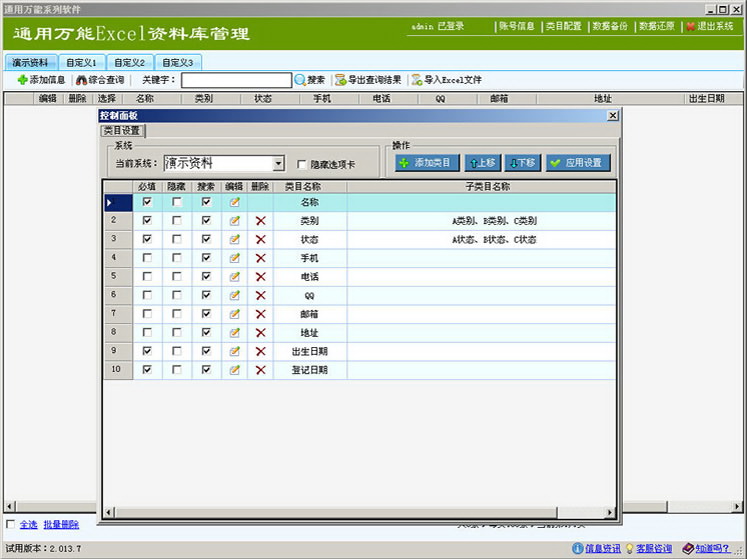Screen dimensions: 747x559
Task: Click control panel horizontal scrollbar left arrow
Action: pyautogui.click(x=109, y=513)
